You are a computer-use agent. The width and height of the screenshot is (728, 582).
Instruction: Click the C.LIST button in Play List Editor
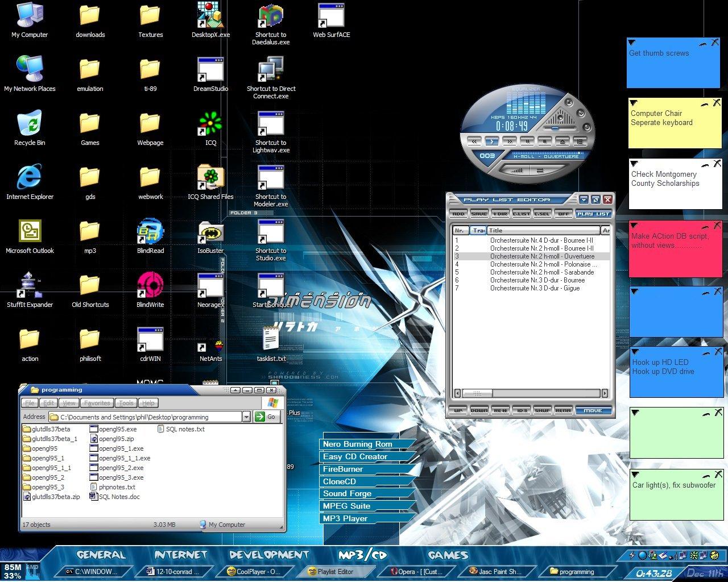point(522,214)
